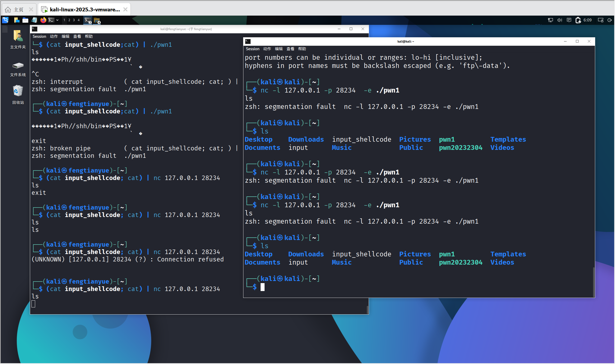
Task: Click the lock screen panel icon
Action: coord(600,20)
